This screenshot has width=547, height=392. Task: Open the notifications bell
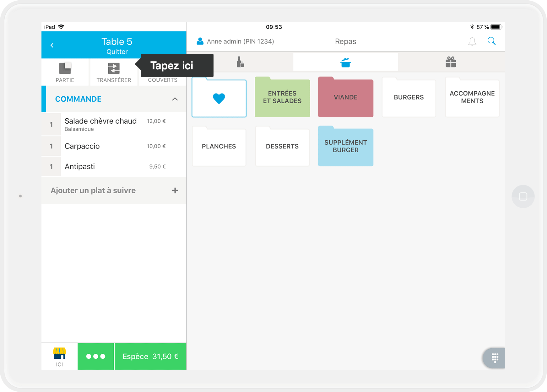pyautogui.click(x=472, y=41)
